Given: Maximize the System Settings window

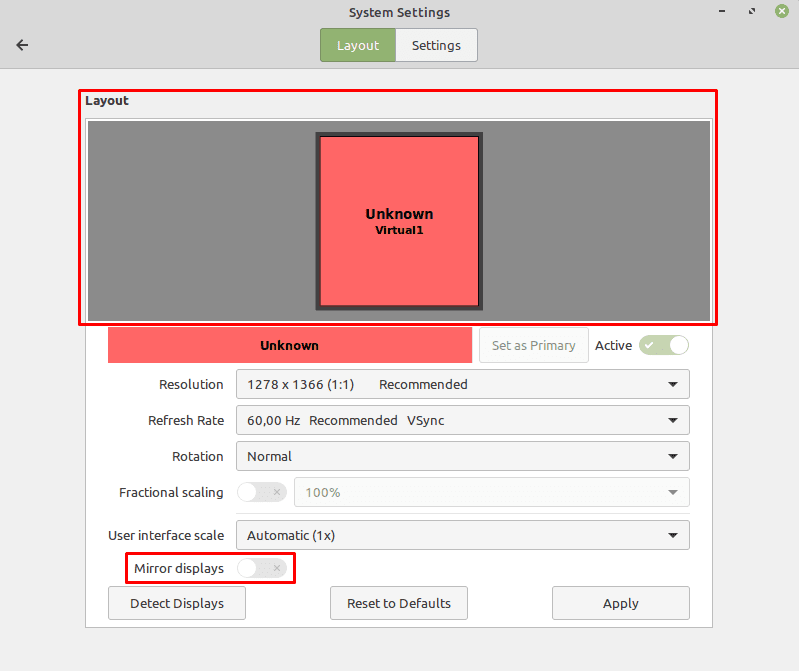Looking at the screenshot, I should pos(752,11).
